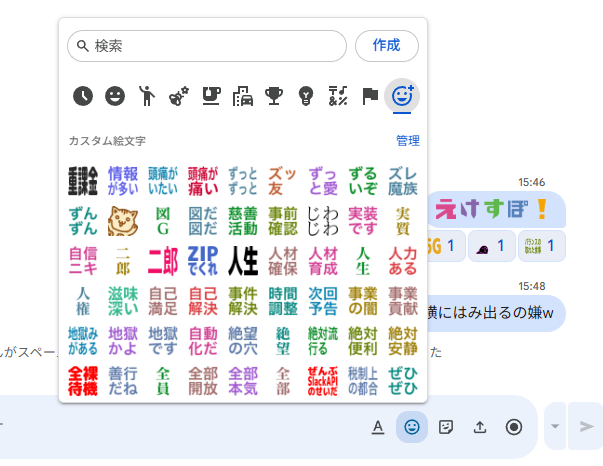Insert the ずるいぞ emoji

pos(363,181)
